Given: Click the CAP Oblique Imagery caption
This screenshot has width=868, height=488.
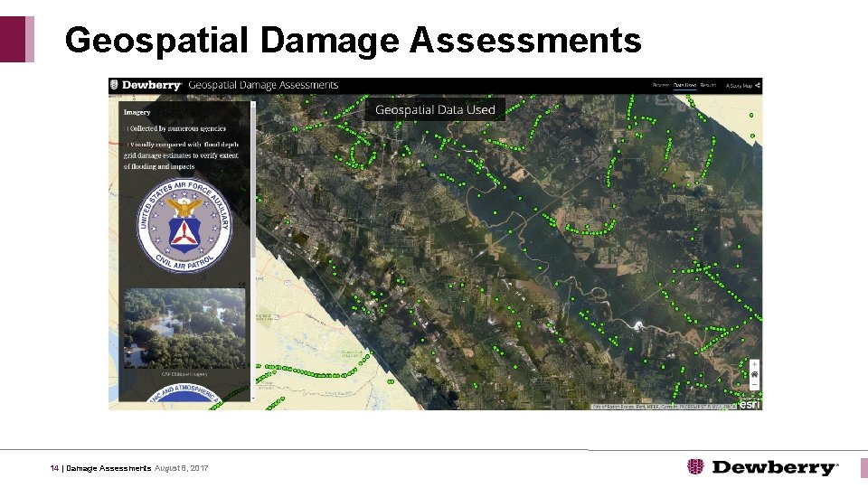Looking at the screenshot, I should 184,374.
